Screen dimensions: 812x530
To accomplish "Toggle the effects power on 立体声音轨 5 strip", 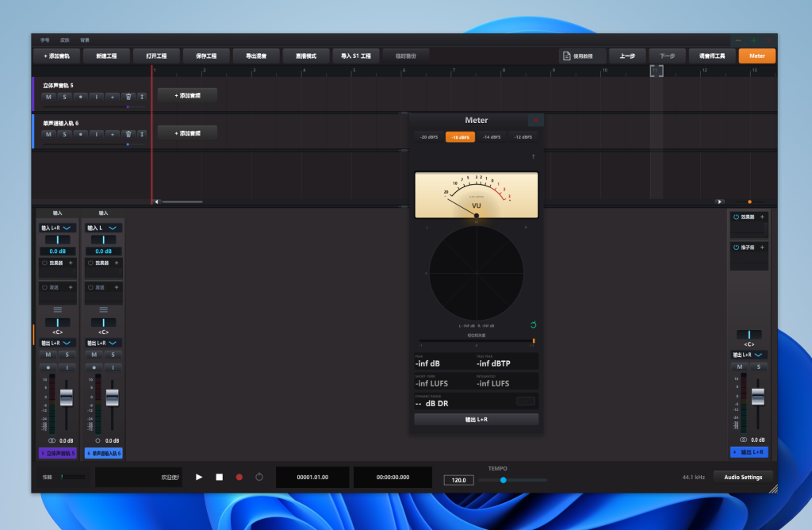I will (x=44, y=263).
